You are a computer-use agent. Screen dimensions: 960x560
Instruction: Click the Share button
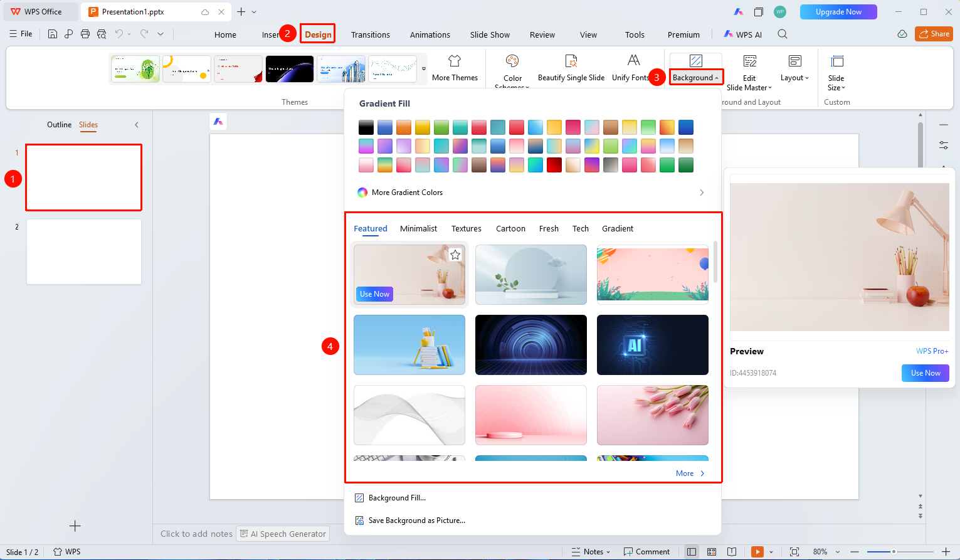[934, 34]
